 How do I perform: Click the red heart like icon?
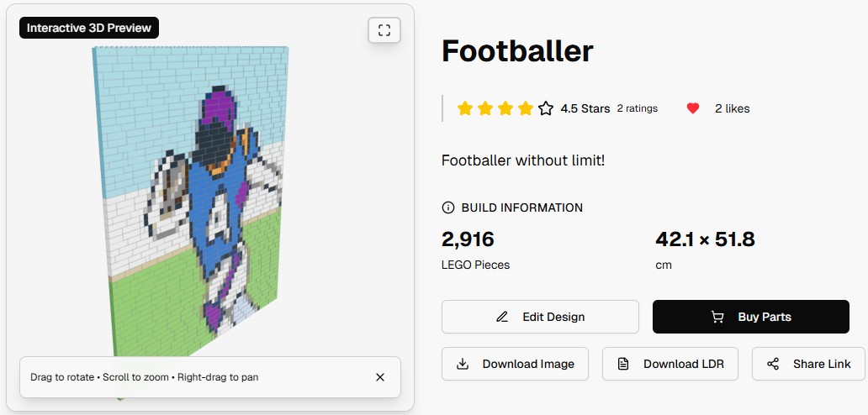pos(693,108)
